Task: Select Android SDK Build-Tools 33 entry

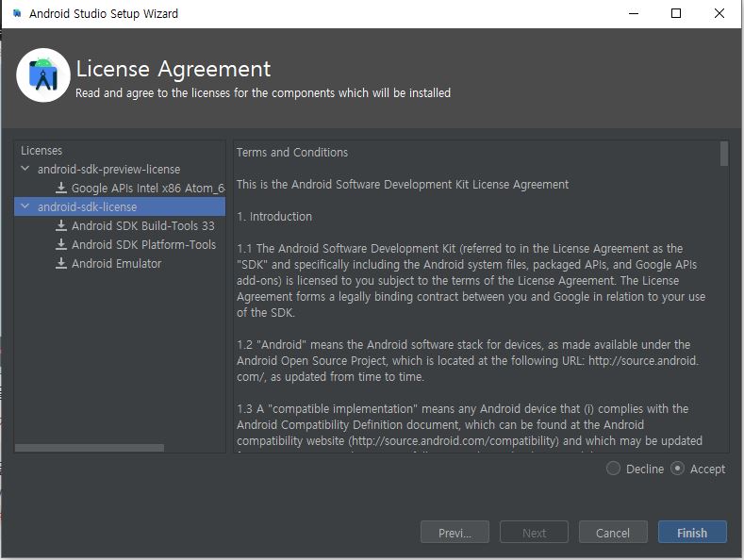Action: [142, 225]
